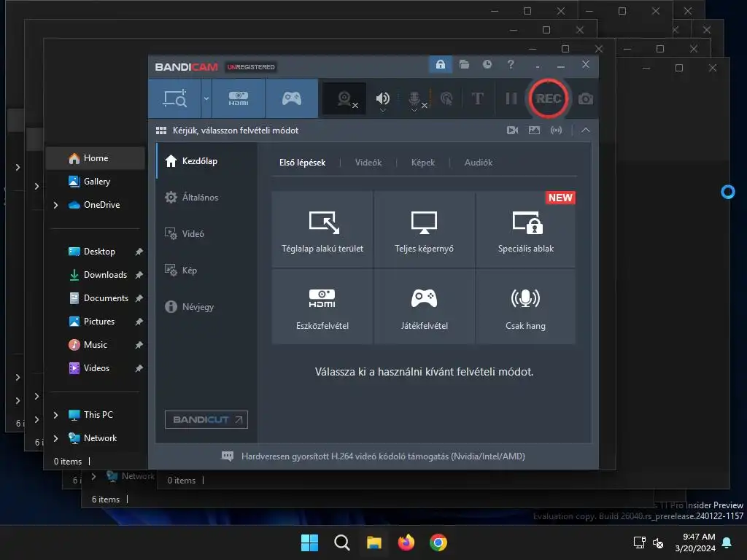Open taskbar Search
747x560 pixels.
pos(341,542)
